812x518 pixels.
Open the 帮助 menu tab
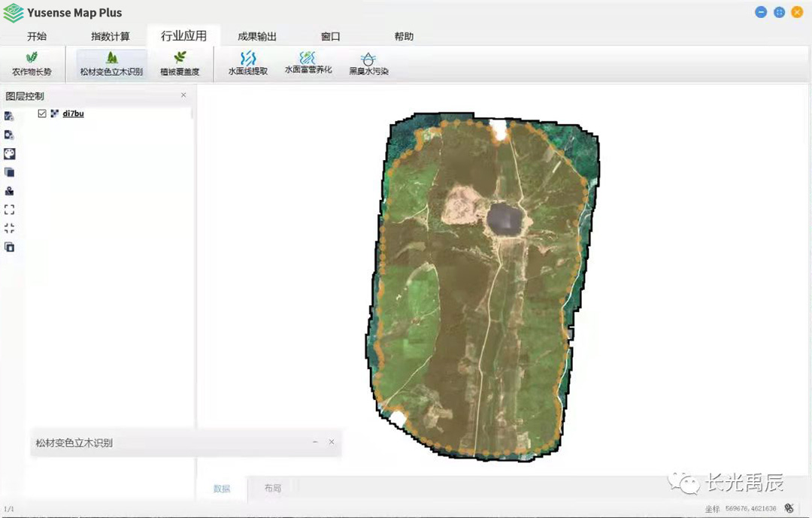coord(404,36)
